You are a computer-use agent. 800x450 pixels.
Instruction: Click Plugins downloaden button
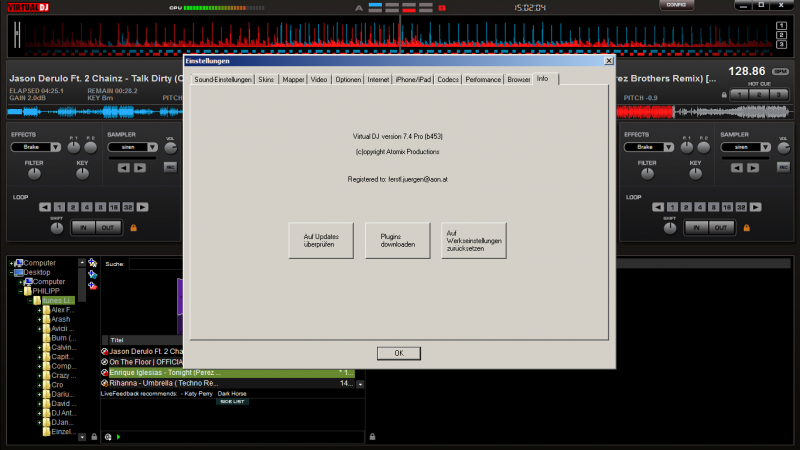coord(397,240)
